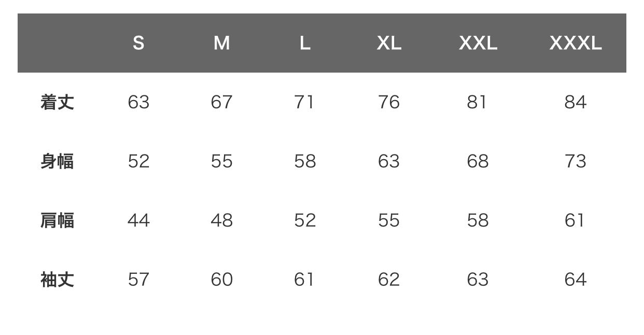Screen dimensions: 644x335
Task: Click the 着丈 row label
Action: (x=57, y=102)
